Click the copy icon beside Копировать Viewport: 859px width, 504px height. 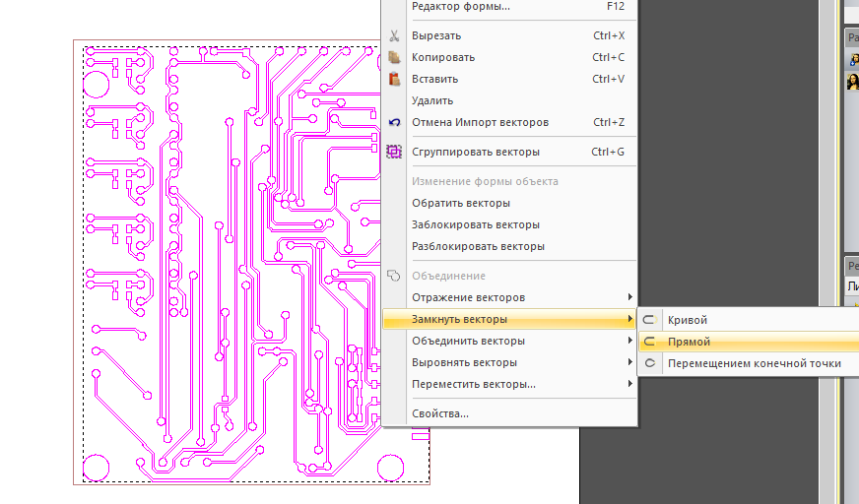click(x=394, y=57)
